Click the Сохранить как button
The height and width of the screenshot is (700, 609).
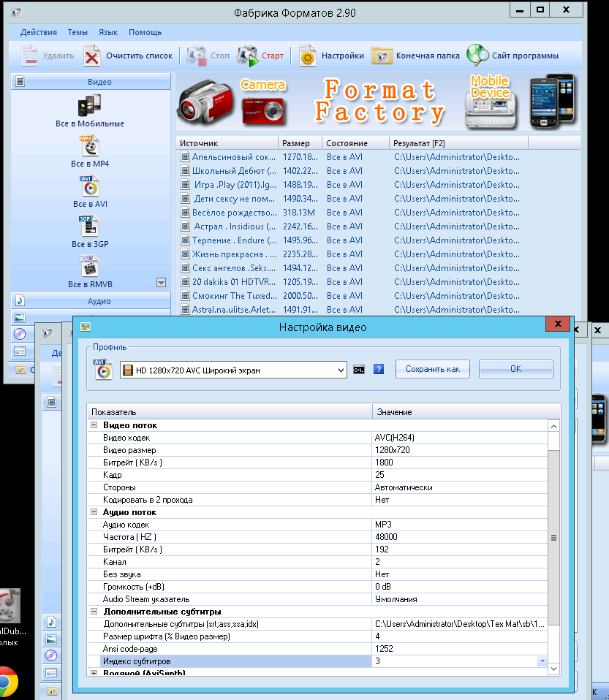[433, 369]
